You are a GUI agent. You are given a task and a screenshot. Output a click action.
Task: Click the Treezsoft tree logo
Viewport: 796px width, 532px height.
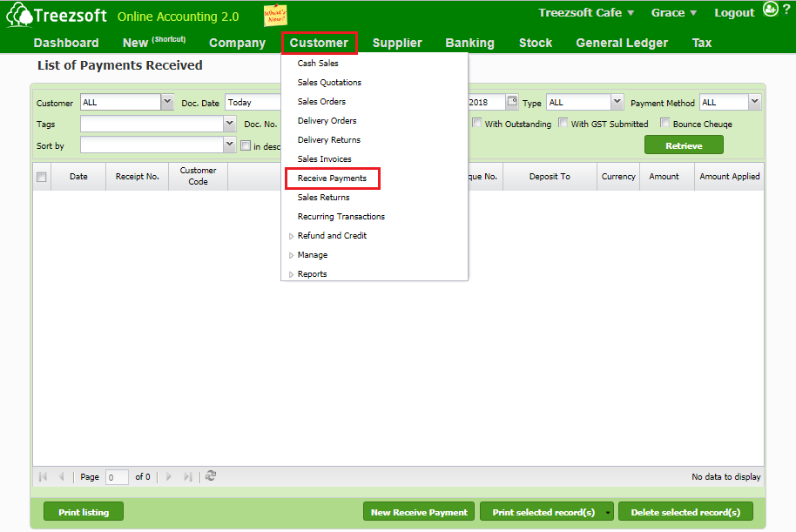19,14
